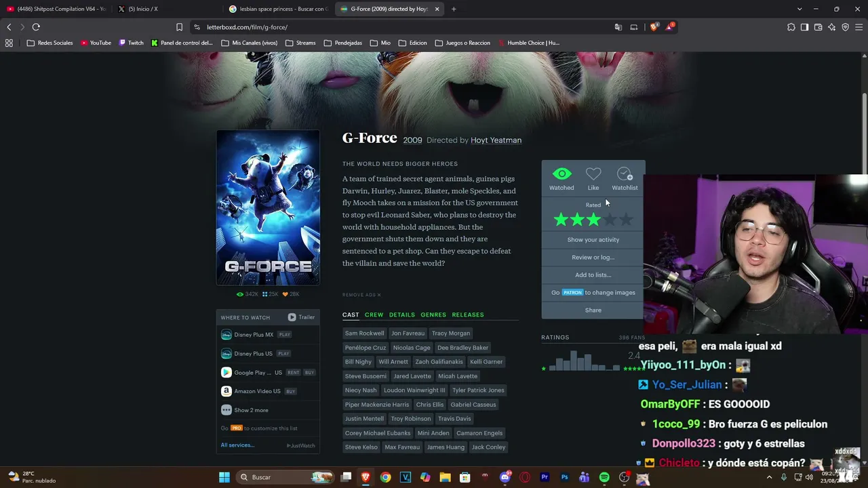This screenshot has width=868, height=488.
Task: Open the Twitch bookmark
Action: point(132,43)
